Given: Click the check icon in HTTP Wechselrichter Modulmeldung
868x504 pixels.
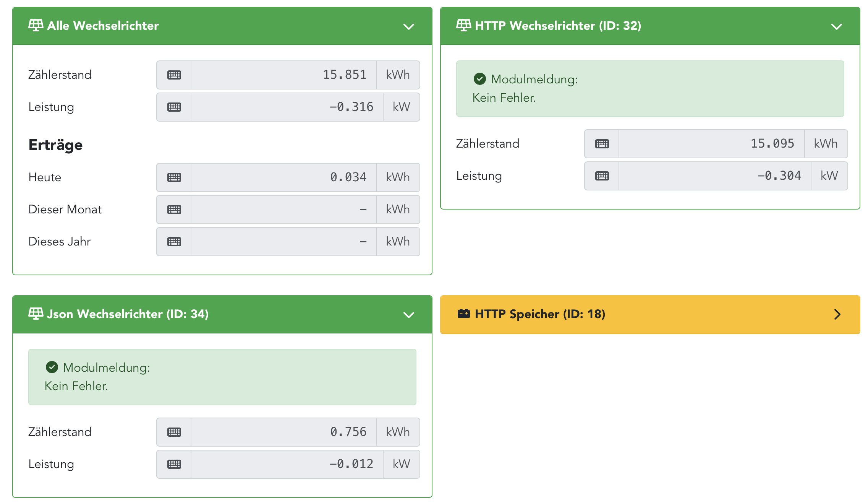Looking at the screenshot, I should click(x=479, y=79).
